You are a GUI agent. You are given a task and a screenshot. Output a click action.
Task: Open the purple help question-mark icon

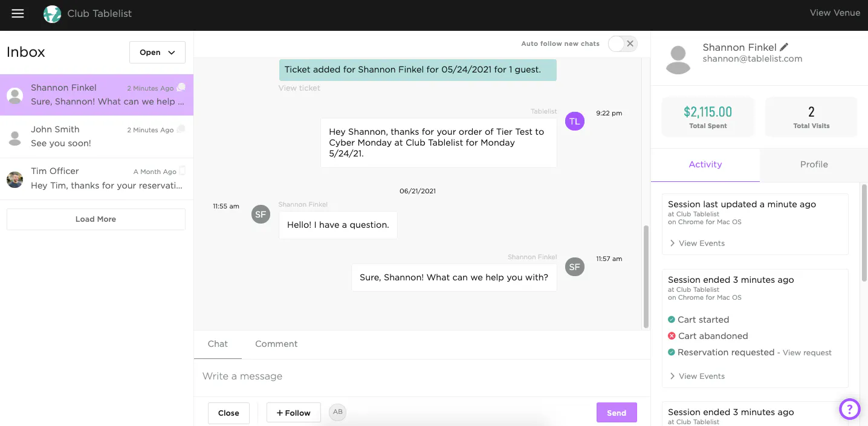[849, 409]
